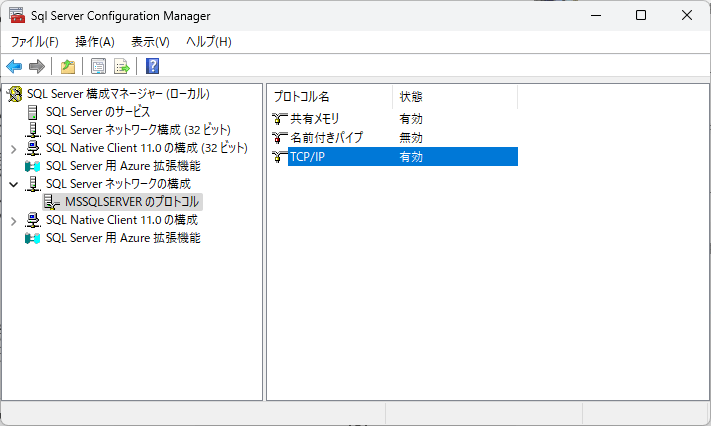Click the application icon in the title bar
The width and height of the screenshot is (711, 426).
[17, 15]
